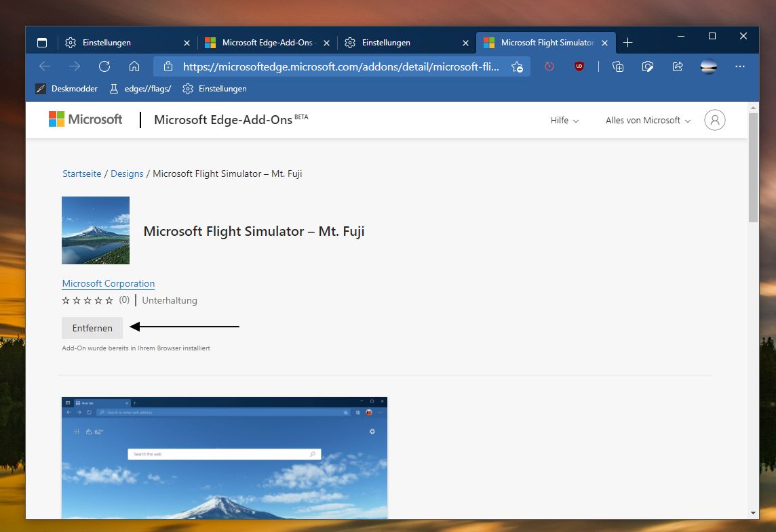Click the forward navigation arrow
The height and width of the screenshot is (532, 776).
(x=75, y=66)
